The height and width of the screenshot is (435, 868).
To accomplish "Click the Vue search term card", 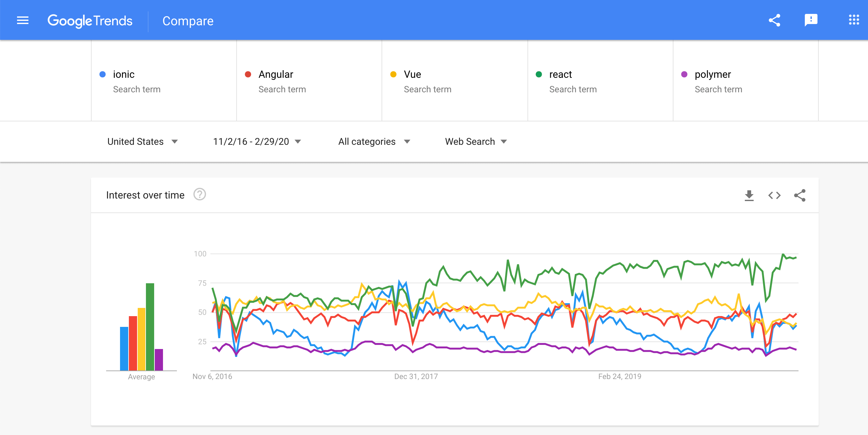I will 455,81.
